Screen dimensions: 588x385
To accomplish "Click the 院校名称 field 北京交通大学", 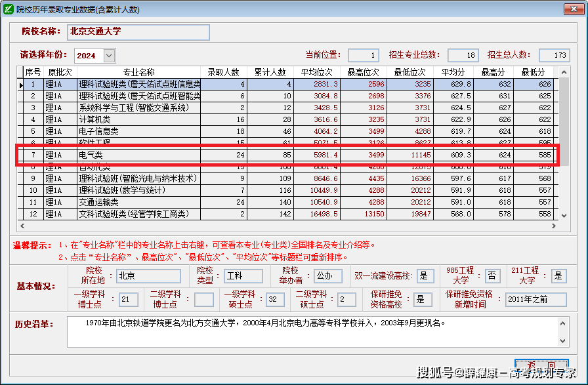I will pyautogui.click(x=138, y=32).
